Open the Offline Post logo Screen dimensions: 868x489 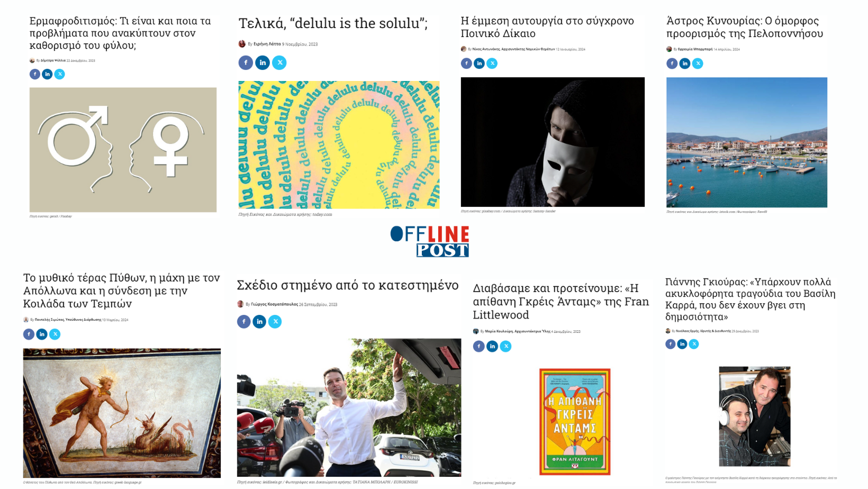tap(430, 241)
